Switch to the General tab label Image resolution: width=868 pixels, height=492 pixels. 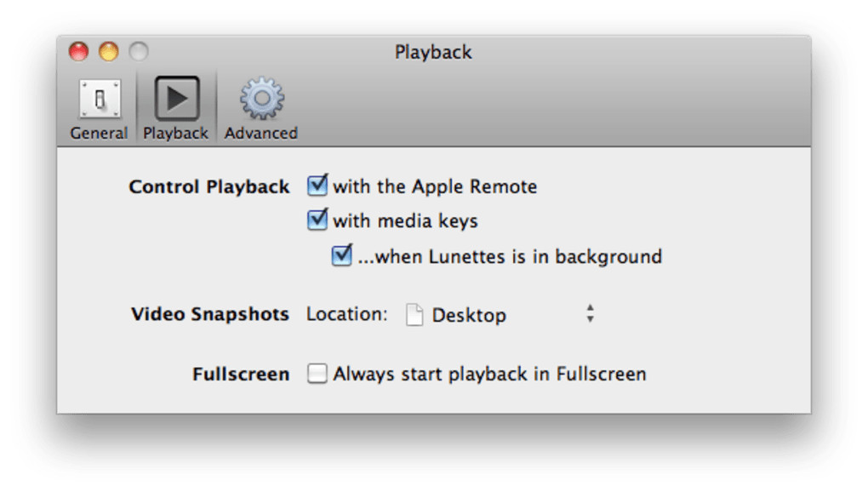(99, 134)
